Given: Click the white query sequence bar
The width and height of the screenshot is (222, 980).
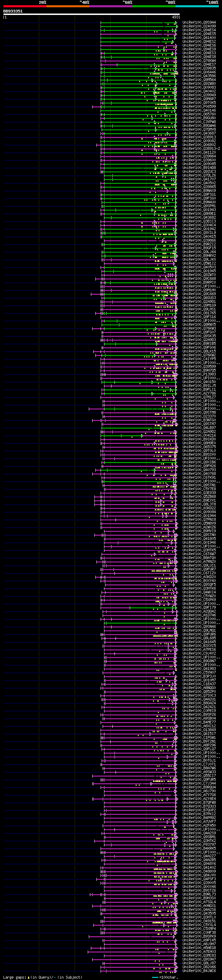Looking at the screenshot, I should (x=92, y=15).
